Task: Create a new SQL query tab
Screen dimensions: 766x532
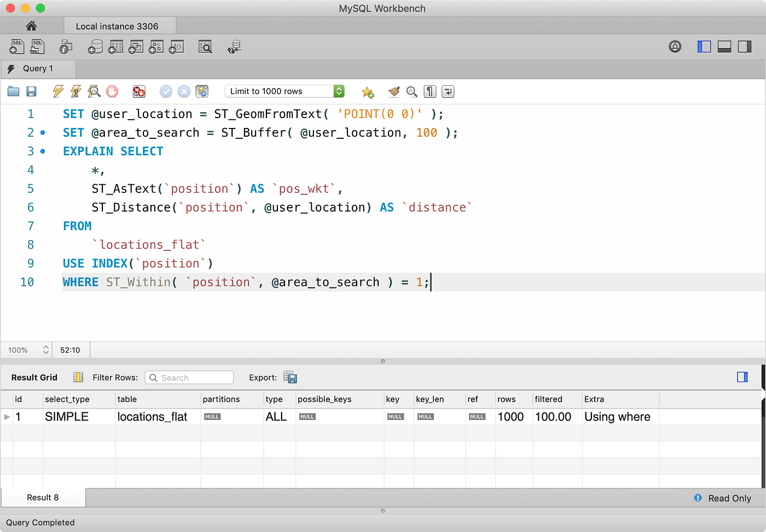Action: 16,46
